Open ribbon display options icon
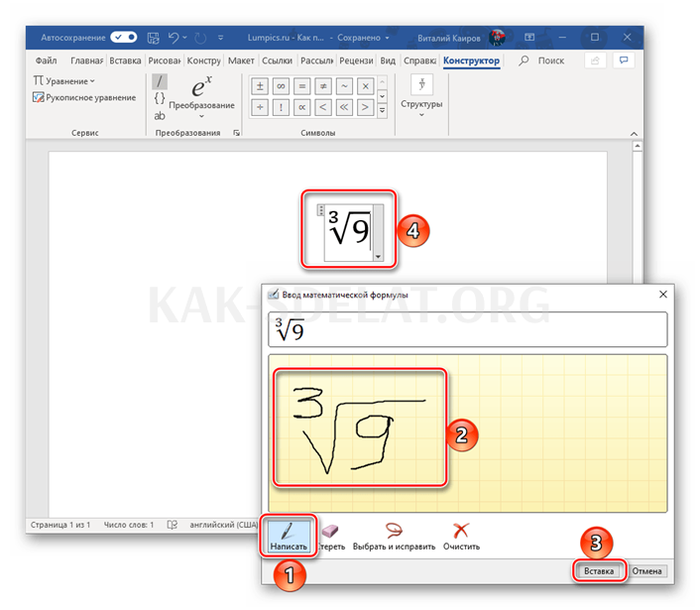Viewport: 700px width, 610px height. pos(529,38)
